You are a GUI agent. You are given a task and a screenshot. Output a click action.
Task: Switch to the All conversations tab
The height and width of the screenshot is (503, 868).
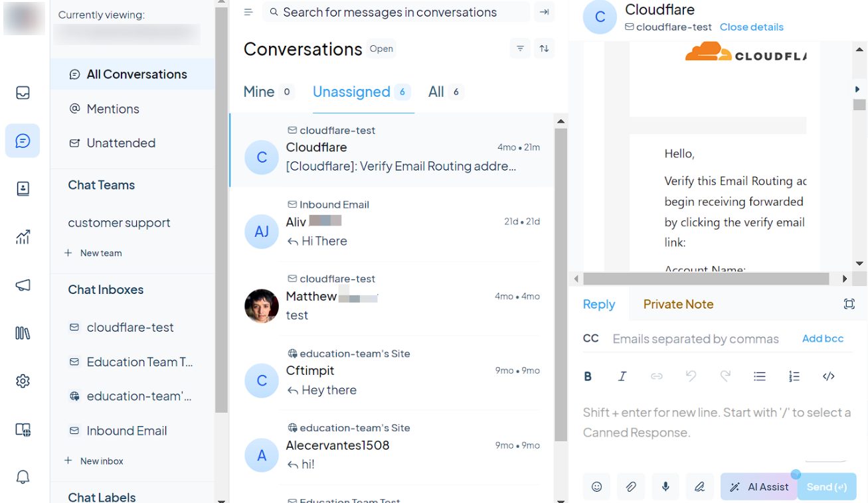click(445, 92)
